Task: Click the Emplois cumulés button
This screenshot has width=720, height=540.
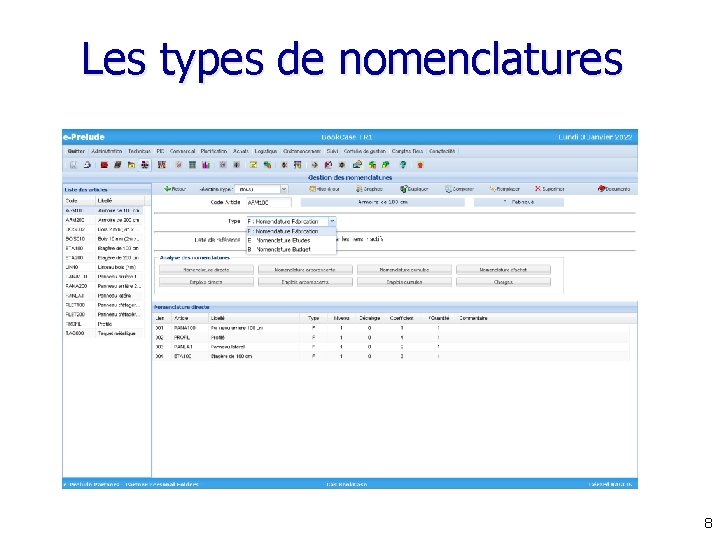Action: [x=404, y=282]
